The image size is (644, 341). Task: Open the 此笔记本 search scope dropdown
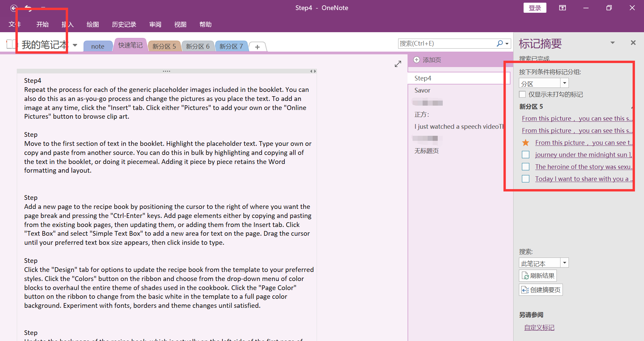[x=565, y=263]
